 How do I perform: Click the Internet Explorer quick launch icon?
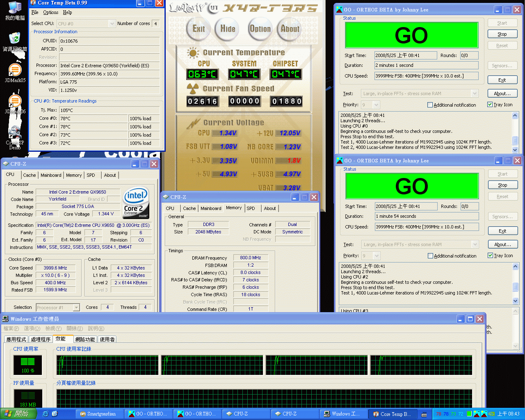click(x=45, y=414)
